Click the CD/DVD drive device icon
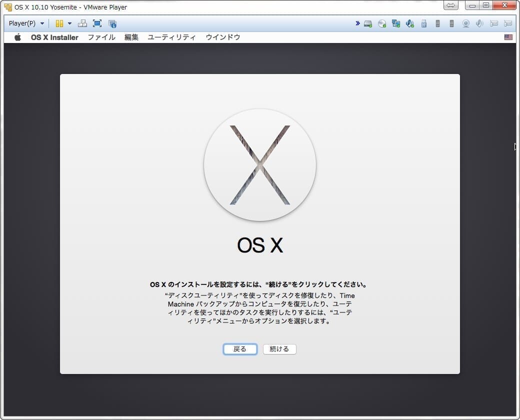520x420 pixels. click(x=382, y=23)
